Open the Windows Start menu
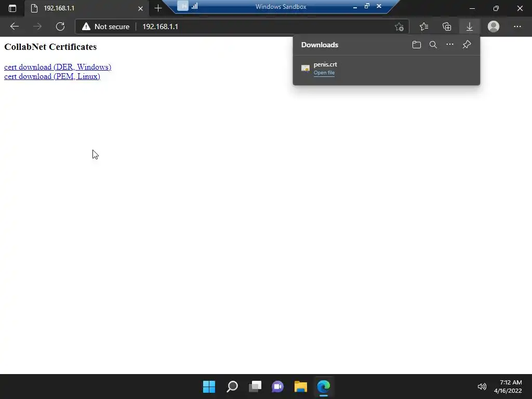The image size is (532, 399). (209, 387)
